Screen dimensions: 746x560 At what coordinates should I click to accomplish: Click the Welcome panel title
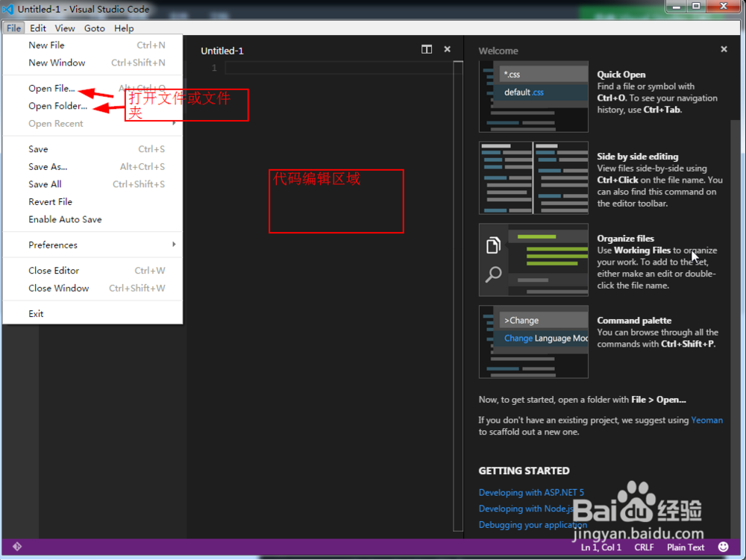[498, 51]
